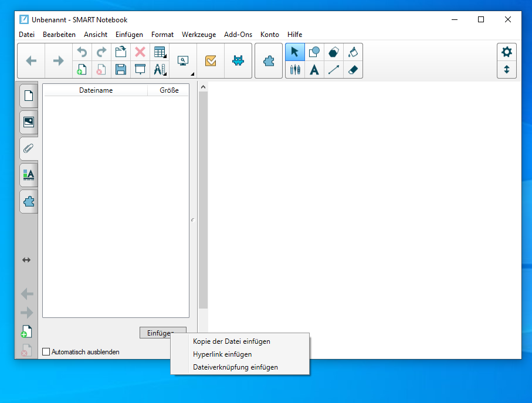Click the red X delete icon
The image size is (532, 403).
(140, 52)
